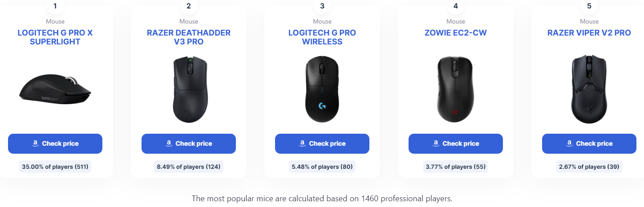This screenshot has width=644, height=207.
Task: Click the 5.48% of players (80) badge
Action: pyautogui.click(x=322, y=167)
